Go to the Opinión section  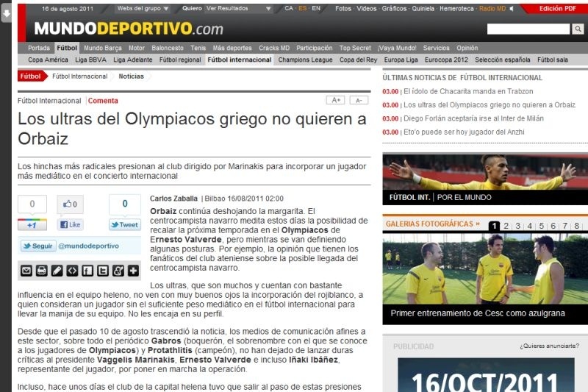[x=467, y=48]
